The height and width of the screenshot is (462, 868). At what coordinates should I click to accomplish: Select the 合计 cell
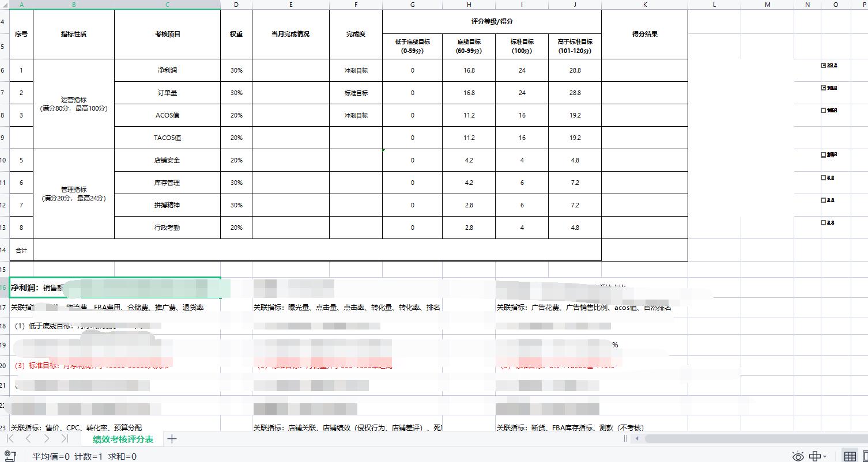coord(21,250)
